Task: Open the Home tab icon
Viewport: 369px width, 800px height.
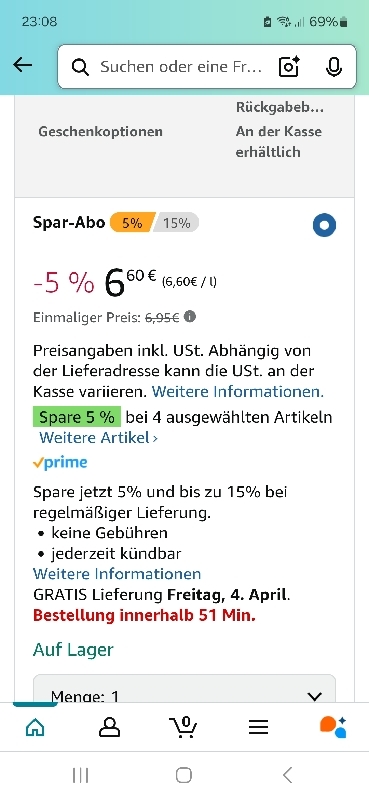Action: pos(35,727)
